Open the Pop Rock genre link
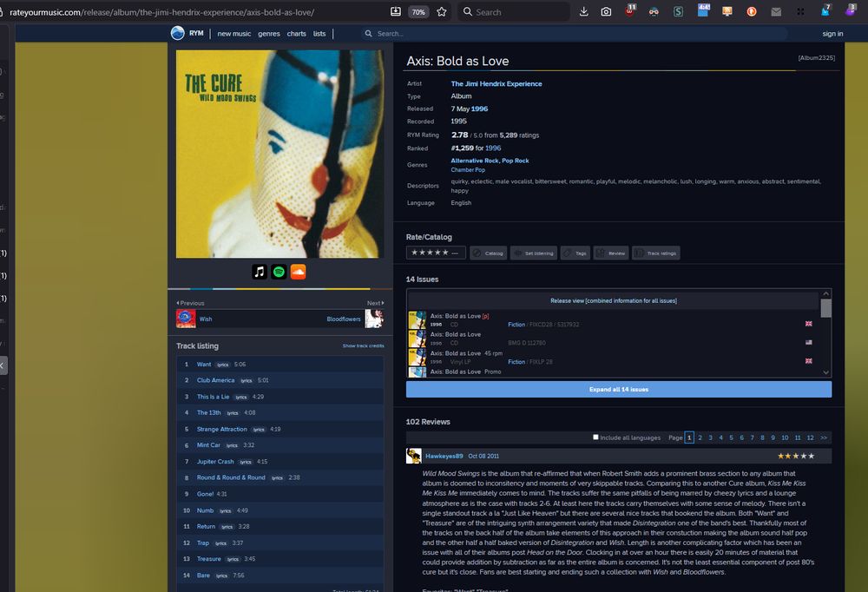Viewport: 868px width, 592px height. pyautogui.click(x=516, y=161)
